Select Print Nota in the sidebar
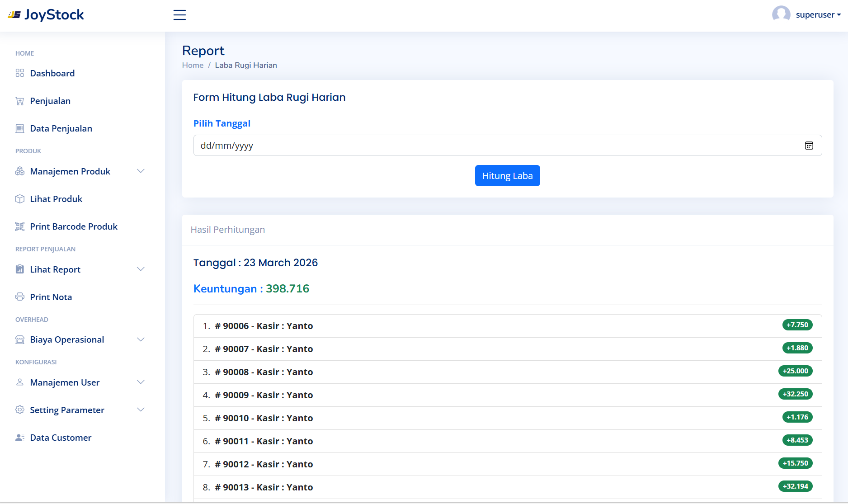This screenshot has height=504, width=848. 82,297
